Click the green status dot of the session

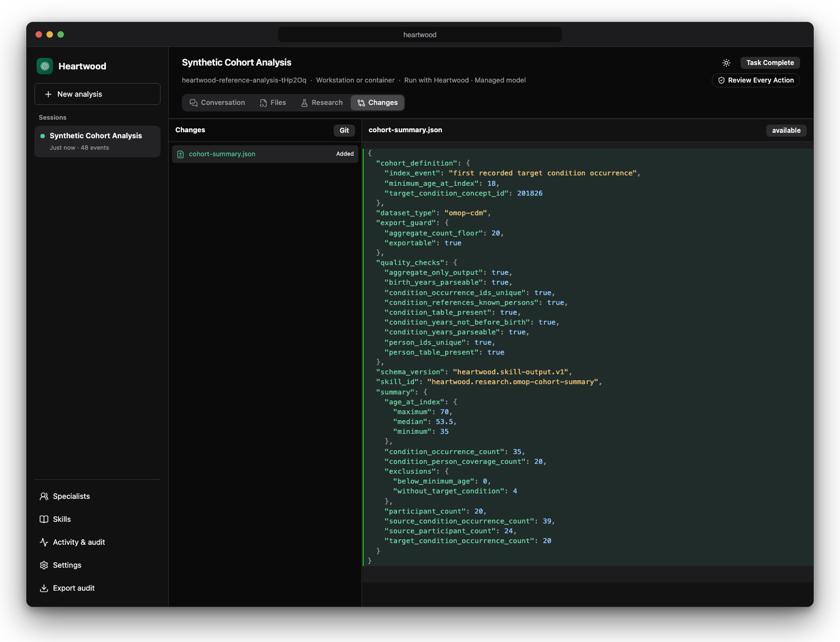click(43, 136)
